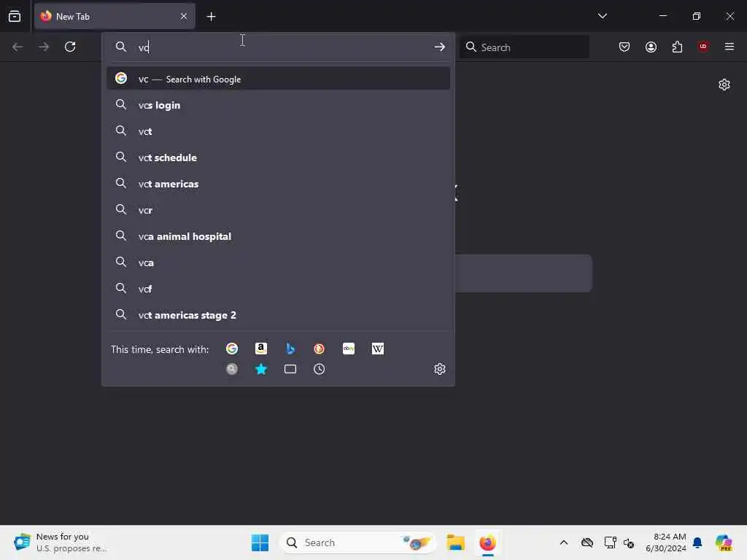Screen dimensions: 747x560
Task: Open Firefox account icon
Action: pos(651,47)
